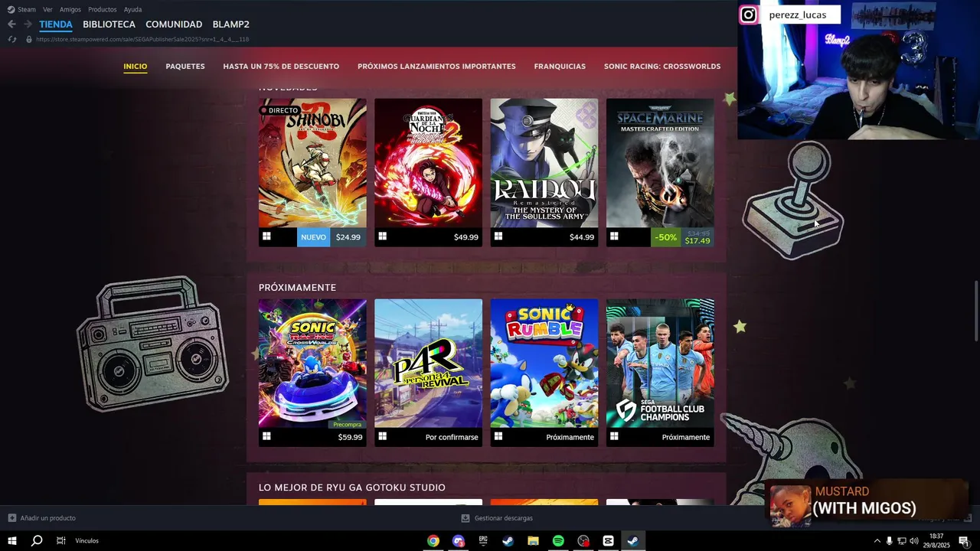
Task: Open Hasta un 75% de descuento tab
Action: 281,67
